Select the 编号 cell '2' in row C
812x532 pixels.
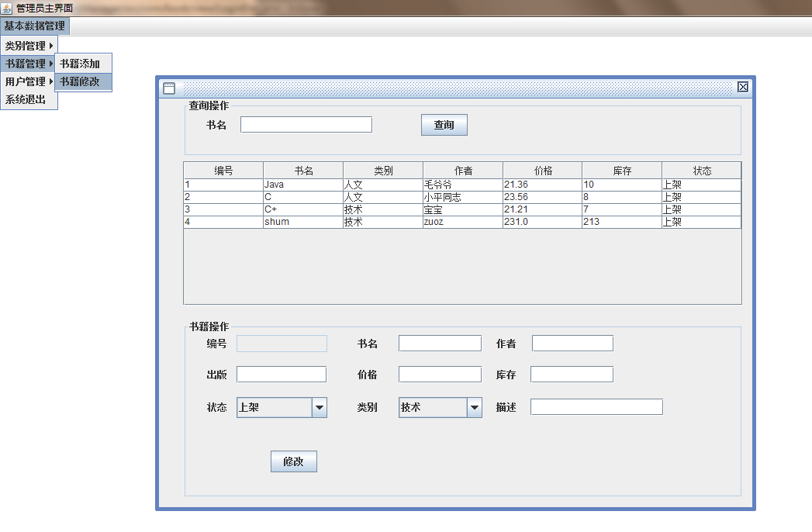point(223,197)
